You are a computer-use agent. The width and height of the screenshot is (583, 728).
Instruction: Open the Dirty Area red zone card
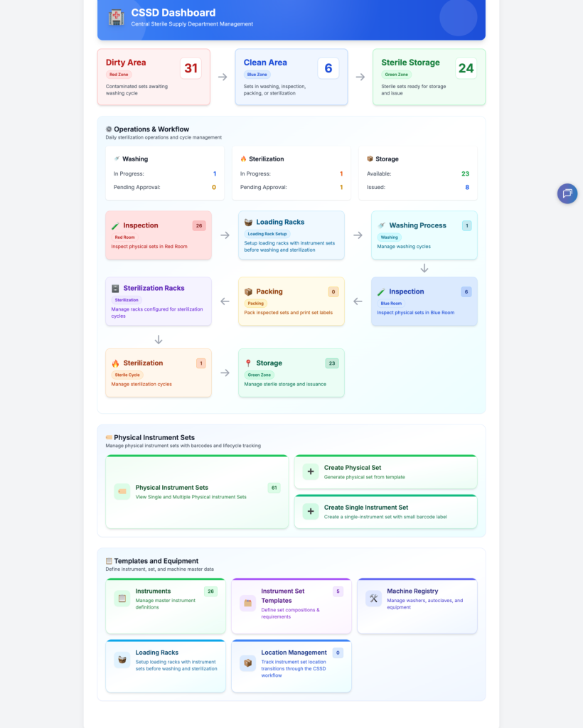coord(154,77)
